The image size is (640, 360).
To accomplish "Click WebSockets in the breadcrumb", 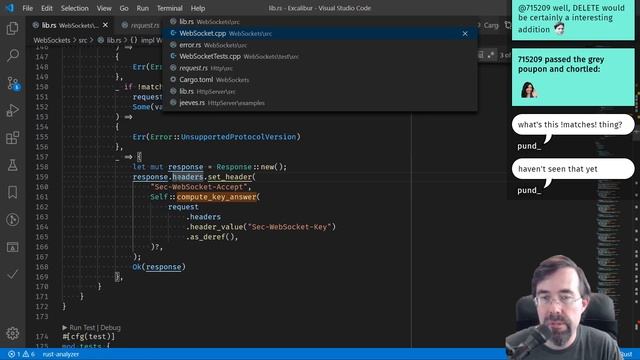I will (x=52, y=40).
